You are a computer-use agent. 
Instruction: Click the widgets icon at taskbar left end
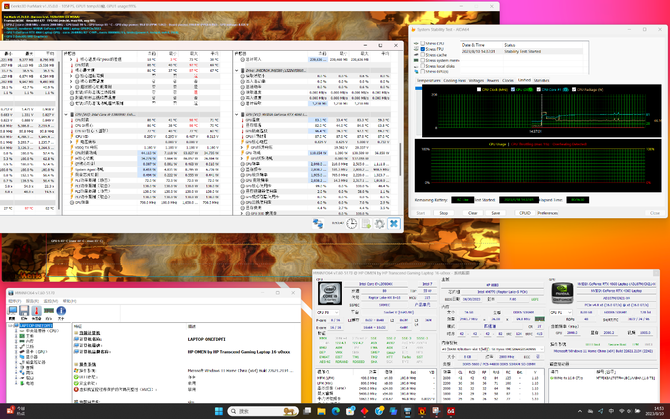pos(10,411)
